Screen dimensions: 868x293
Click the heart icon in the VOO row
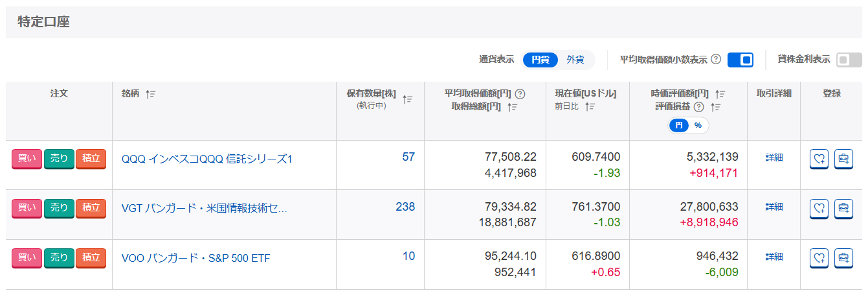(x=819, y=259)
